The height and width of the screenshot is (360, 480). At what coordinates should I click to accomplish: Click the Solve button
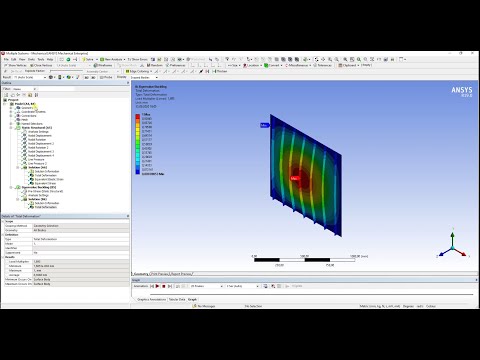point(88,59)
